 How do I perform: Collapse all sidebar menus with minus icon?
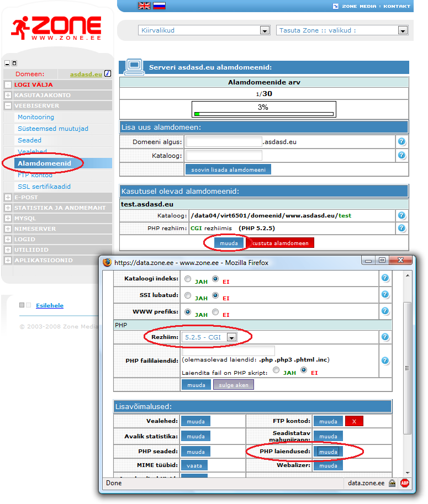coord(7,63)
